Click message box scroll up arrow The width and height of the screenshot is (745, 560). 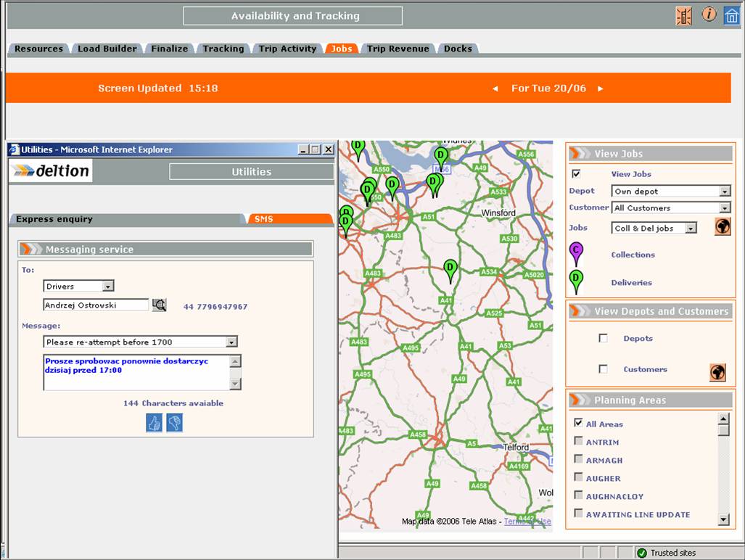(235, 361)
